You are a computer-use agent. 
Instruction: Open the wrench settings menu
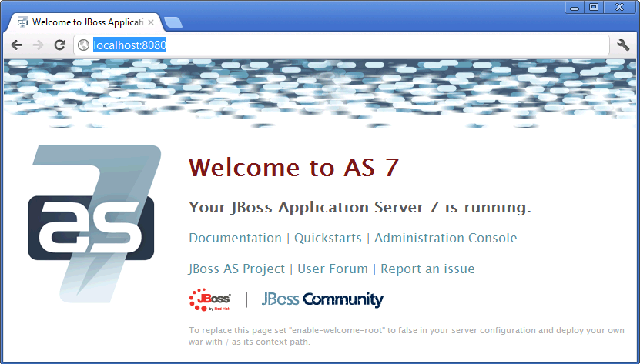623,45
